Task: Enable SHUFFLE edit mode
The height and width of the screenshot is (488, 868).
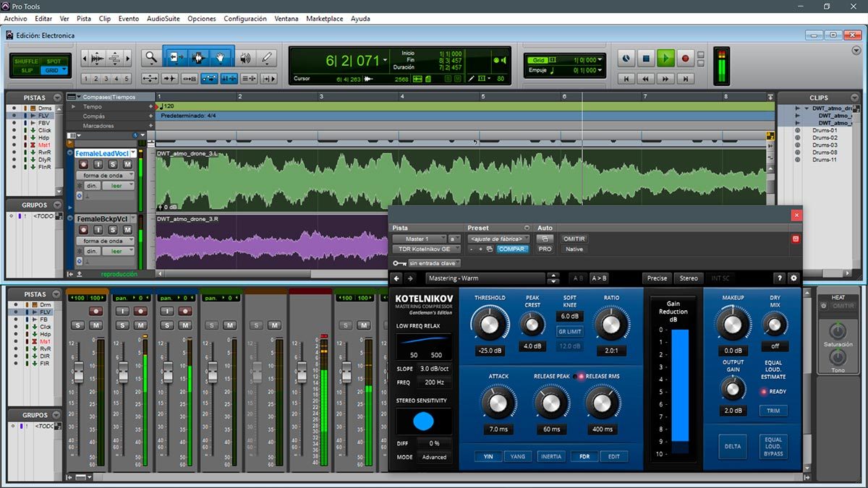Action: click(27, 61)
